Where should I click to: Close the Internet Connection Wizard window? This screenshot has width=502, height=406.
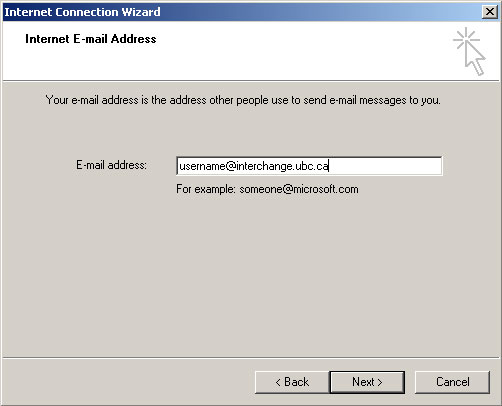click(490, 12)
